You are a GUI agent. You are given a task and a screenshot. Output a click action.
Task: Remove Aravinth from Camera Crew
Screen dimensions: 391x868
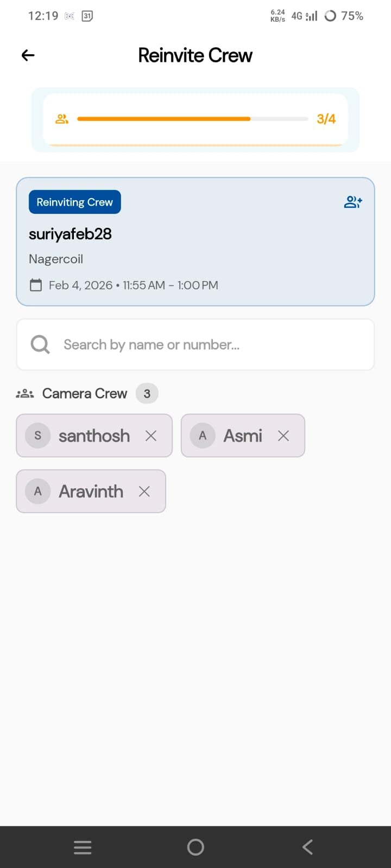[144, 492]
